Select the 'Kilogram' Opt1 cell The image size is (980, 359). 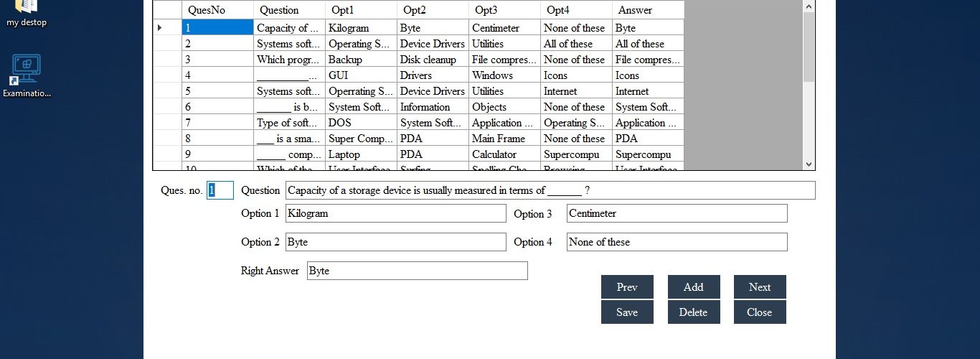pos(361,28)
